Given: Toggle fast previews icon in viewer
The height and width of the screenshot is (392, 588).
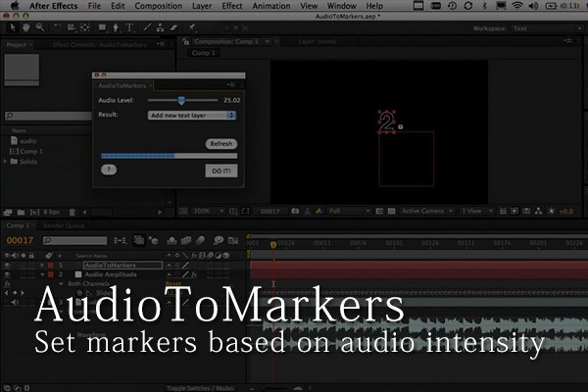Looking at the screenshot, I should (514, 212).
